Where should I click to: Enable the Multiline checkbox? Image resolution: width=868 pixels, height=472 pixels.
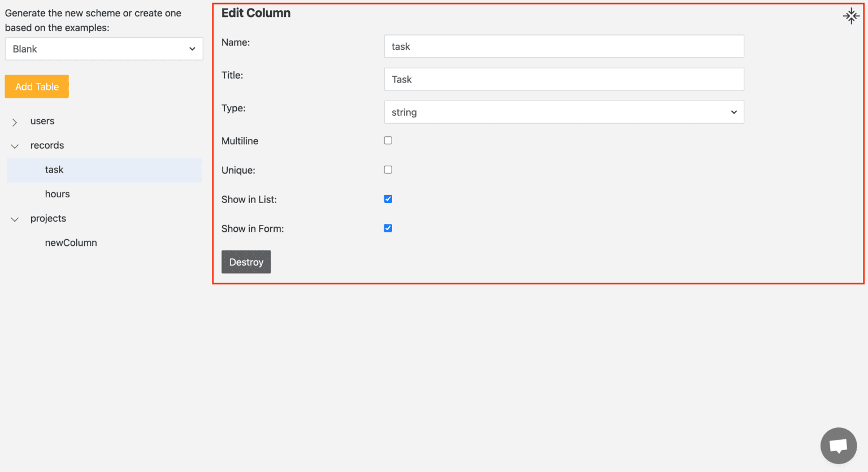pyautogui.click(x=388, y=141)
